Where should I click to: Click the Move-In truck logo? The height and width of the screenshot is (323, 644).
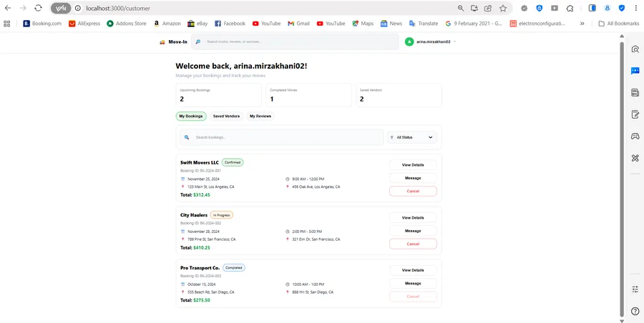point(173,42)
